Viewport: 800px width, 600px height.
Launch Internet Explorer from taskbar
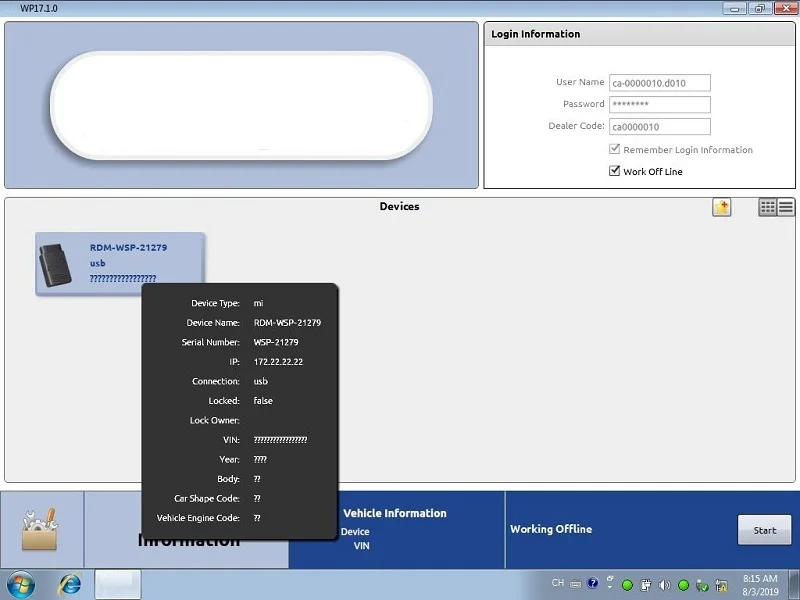[x=69, y=585]
